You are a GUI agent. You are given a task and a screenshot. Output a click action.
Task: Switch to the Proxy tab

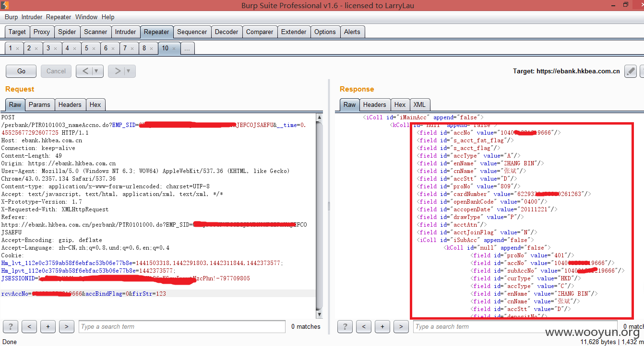click(42, 32)
